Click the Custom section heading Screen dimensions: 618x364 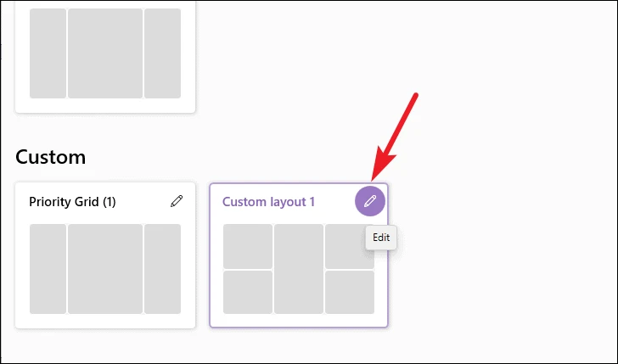point(50,157)
